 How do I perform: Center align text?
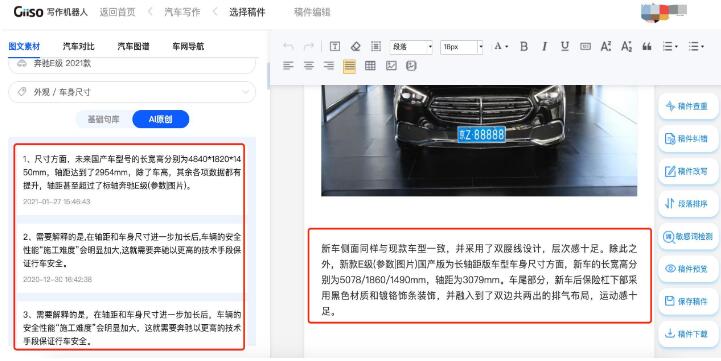click(x=309, y=66)
